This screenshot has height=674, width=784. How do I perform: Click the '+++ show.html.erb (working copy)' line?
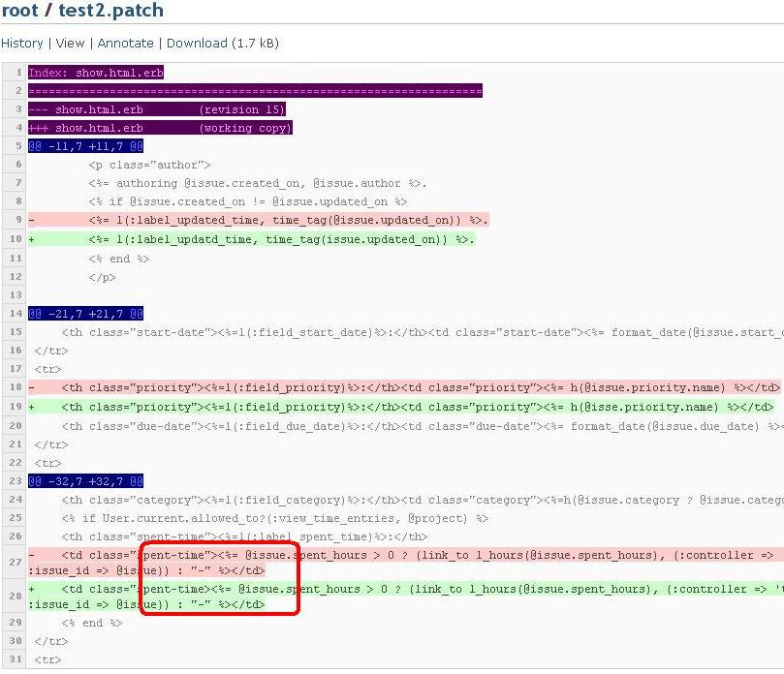point(161,128)
